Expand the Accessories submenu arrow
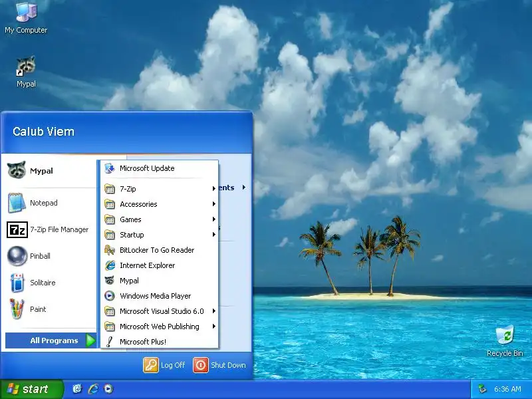Image resolution: width=532 pixels, height=399 pixels. tap(213, 204)
